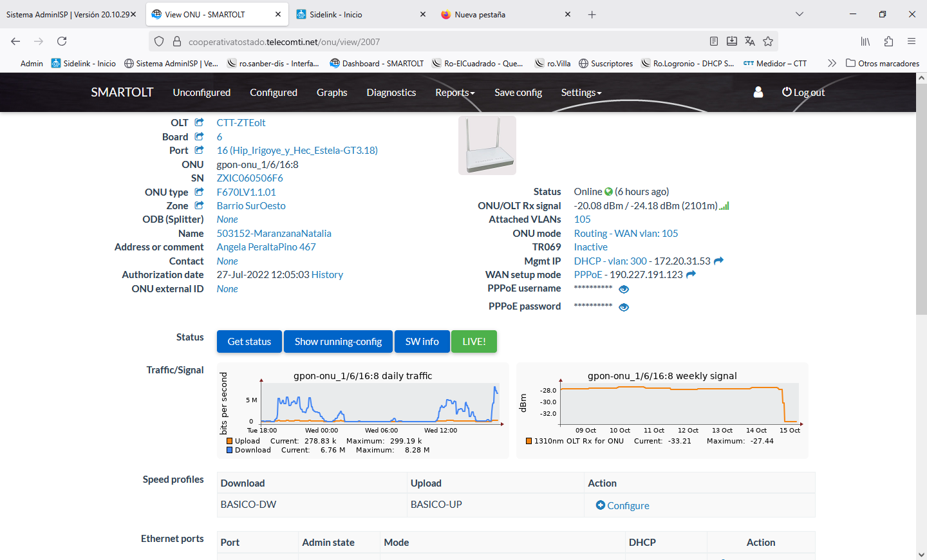927x560 pixels.
Task: Click the edit icon next to Zone
Action: pos(200,205)
